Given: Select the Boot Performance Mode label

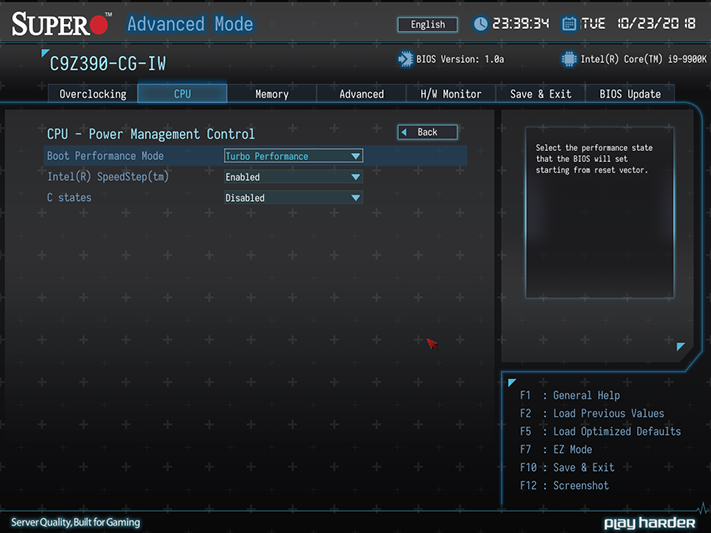Looking at the screenshot, I should click(105, 156).
